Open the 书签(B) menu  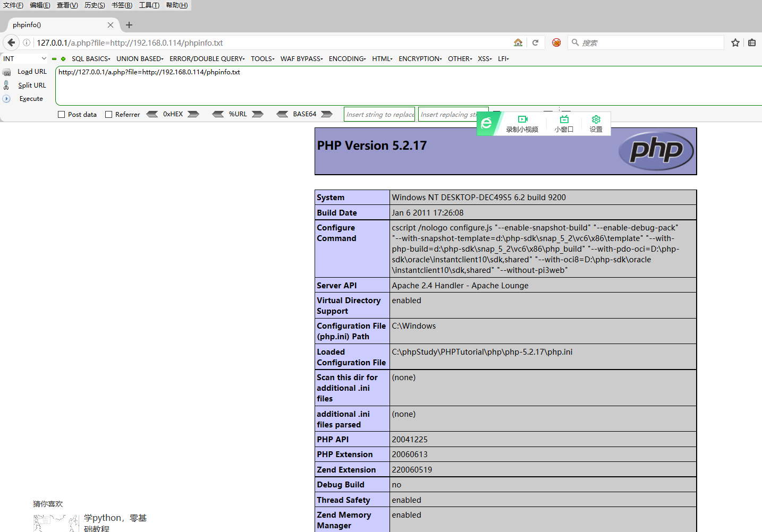click(x=122, y=5)
